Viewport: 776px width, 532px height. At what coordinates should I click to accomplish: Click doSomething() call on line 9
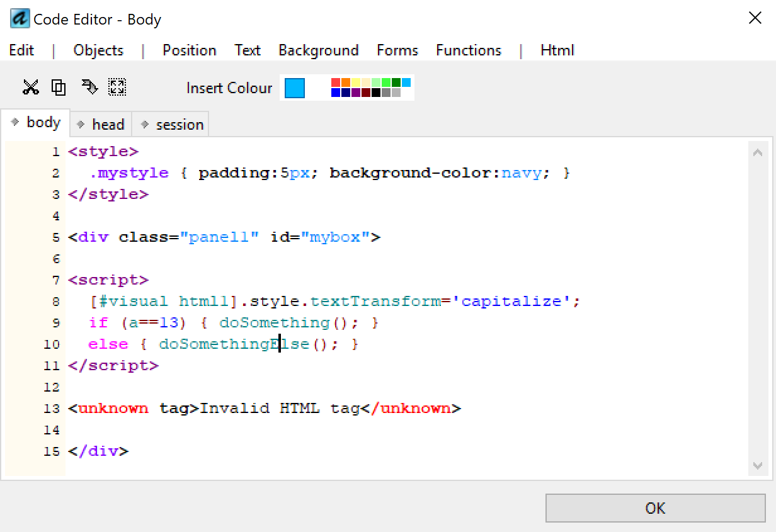point(285,323)
